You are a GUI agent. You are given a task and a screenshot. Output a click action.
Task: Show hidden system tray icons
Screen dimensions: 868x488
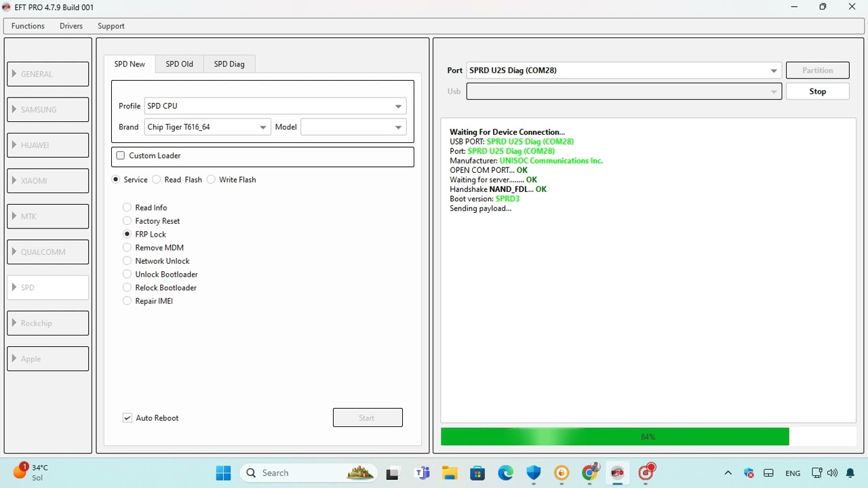pyautogui.click(x=728, y=473)
